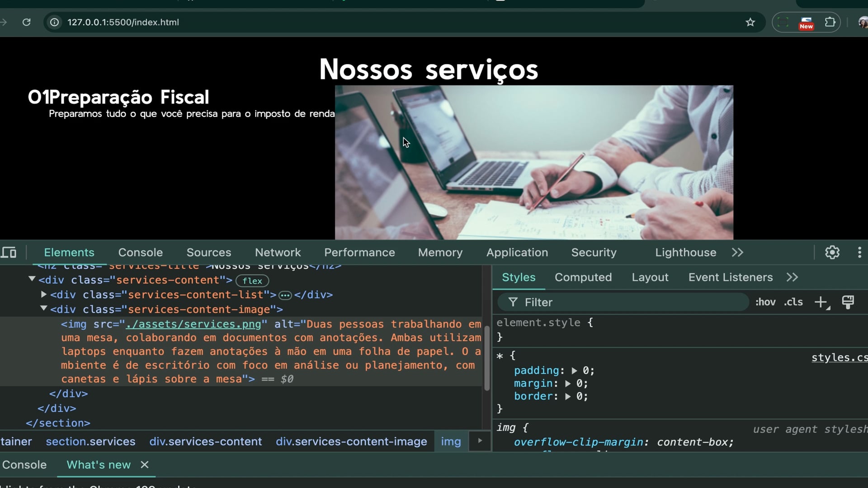Switch to the Network tab

tap(278, 252)
